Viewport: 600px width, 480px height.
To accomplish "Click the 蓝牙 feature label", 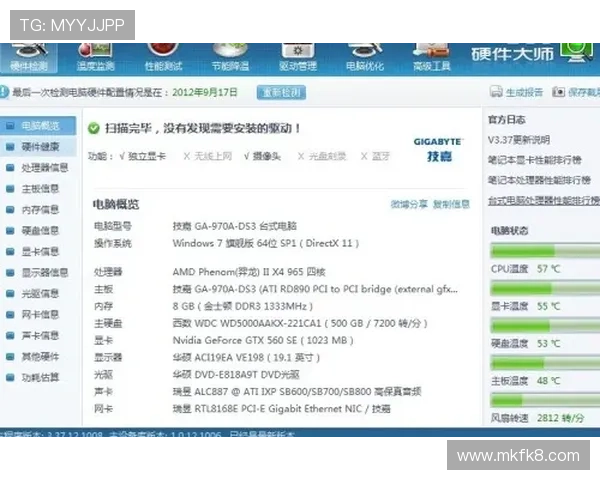I will [x=380, y=156].
